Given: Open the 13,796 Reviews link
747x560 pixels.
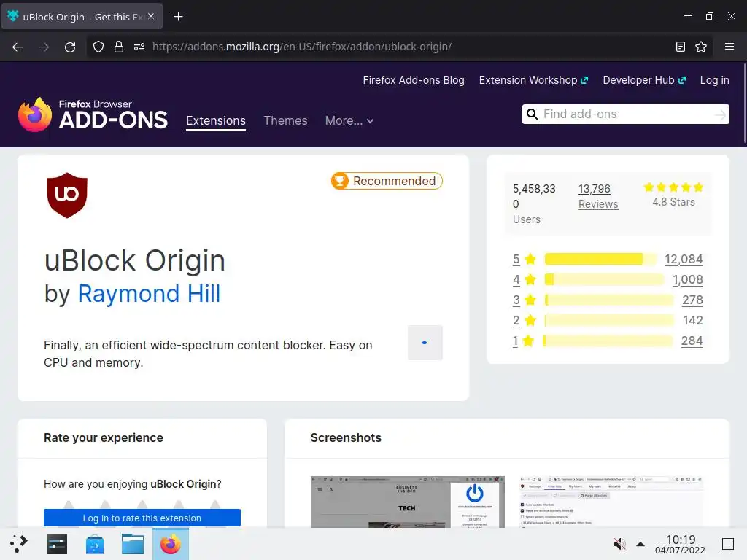Looking at the screenshot, I should [x=598, y=196].
